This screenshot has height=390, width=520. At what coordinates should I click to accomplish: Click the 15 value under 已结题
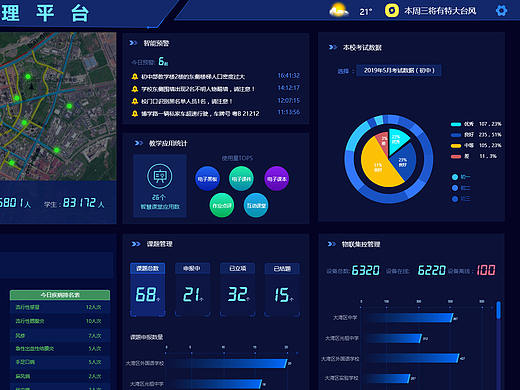click(x=282, y=295)
